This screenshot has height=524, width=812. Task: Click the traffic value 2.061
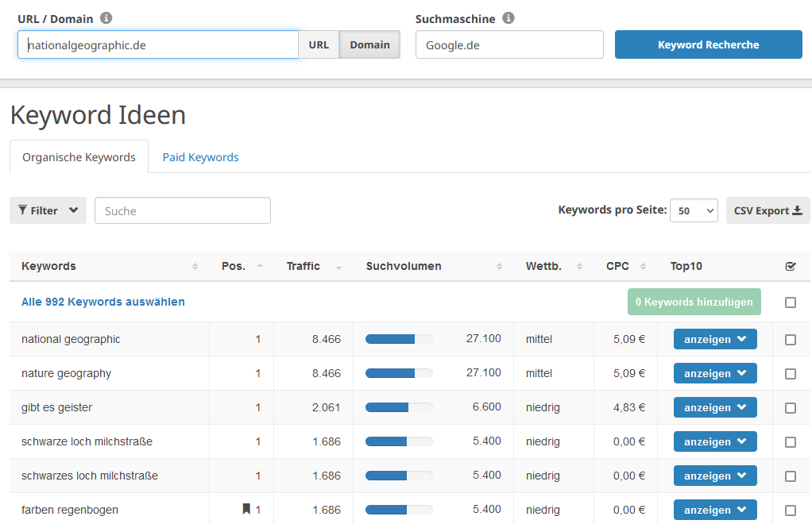[327, 407]
